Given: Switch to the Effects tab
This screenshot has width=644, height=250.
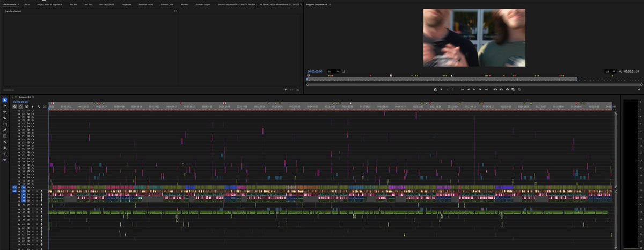Looking at the screenshot, I should pos(26,4).
